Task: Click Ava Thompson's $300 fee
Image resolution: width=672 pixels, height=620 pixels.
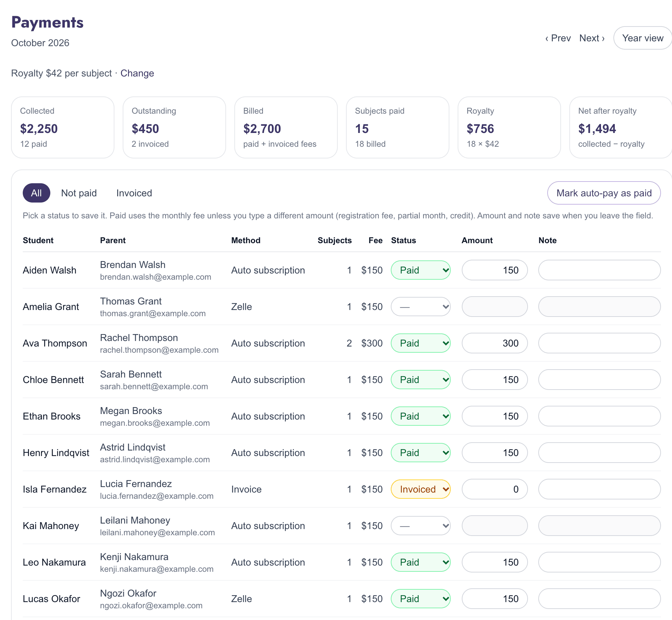Action: (x=372, y=343)
